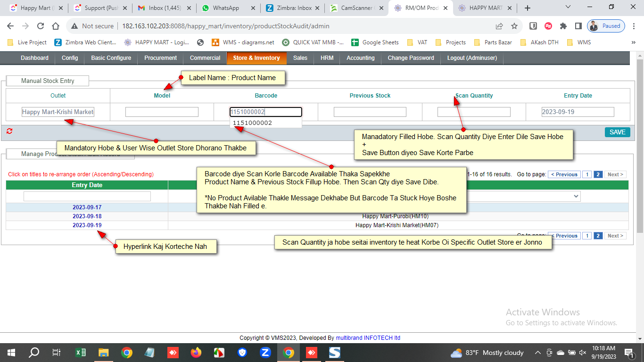
Task: Open the WMS - diagrams.net bookmark
Action: coord(243,42)
